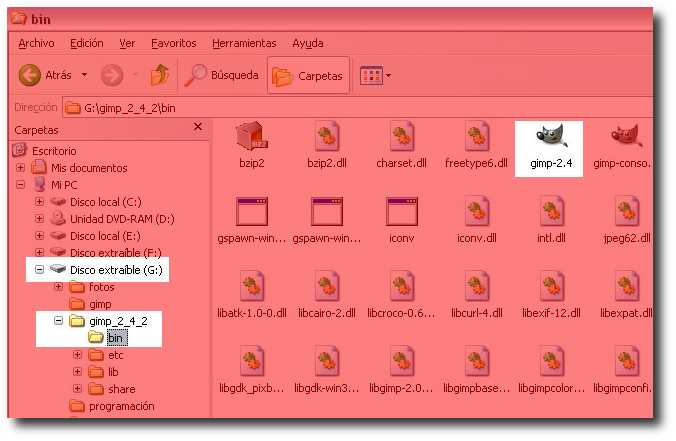676x441 pixels.
Task: Open the Herramientas menu
Action: pos(244,43)
